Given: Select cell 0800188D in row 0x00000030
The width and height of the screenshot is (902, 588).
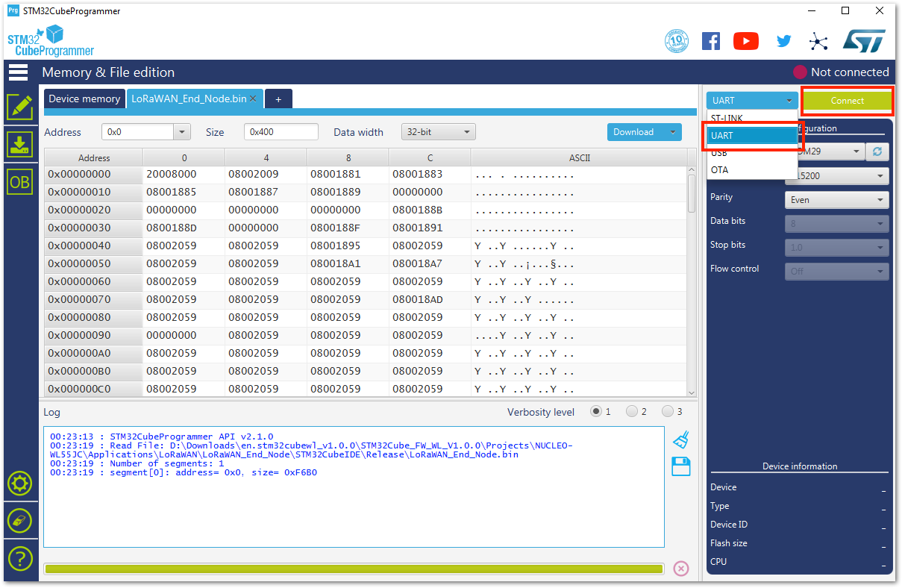Looking at the screenshot, I should tap(184, 228).
